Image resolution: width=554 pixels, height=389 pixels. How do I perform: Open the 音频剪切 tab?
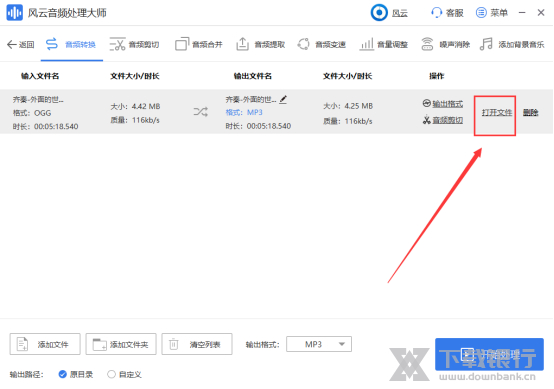[x=134, y=45]
